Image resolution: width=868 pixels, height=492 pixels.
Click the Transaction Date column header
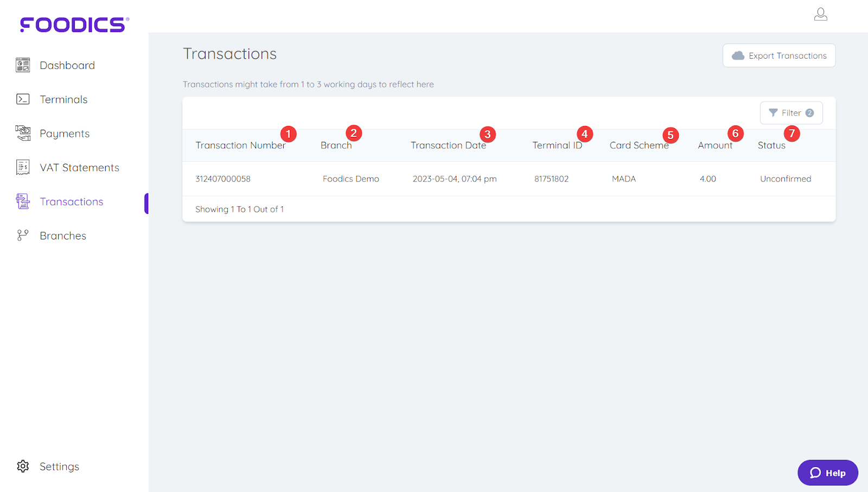(x=448, y=145)
